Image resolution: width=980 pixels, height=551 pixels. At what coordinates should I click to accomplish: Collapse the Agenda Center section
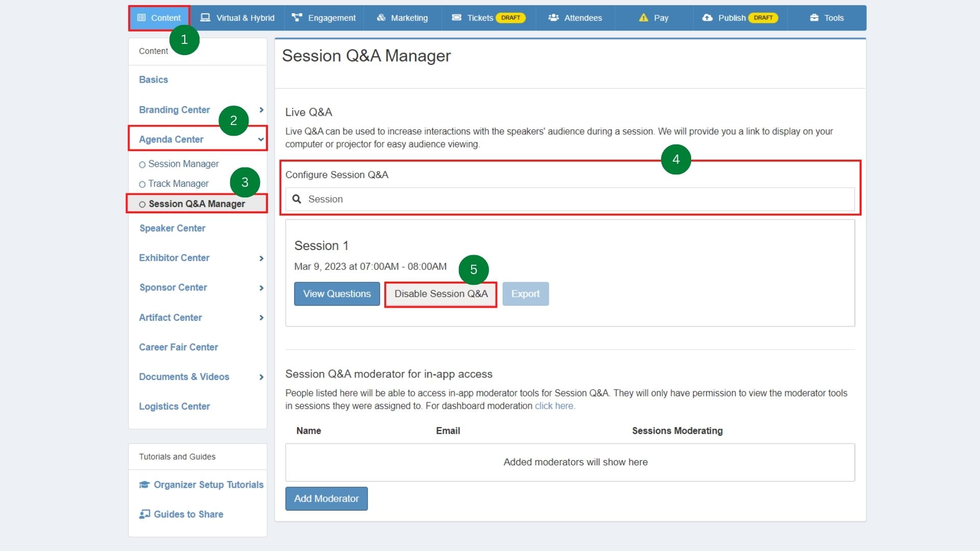pyautogui.click(x=261, y=138)
